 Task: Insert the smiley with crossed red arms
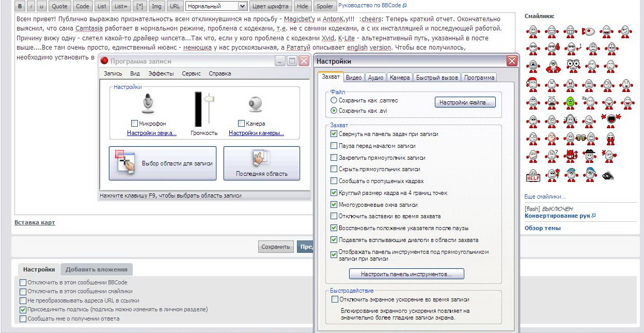coord(553,66)
